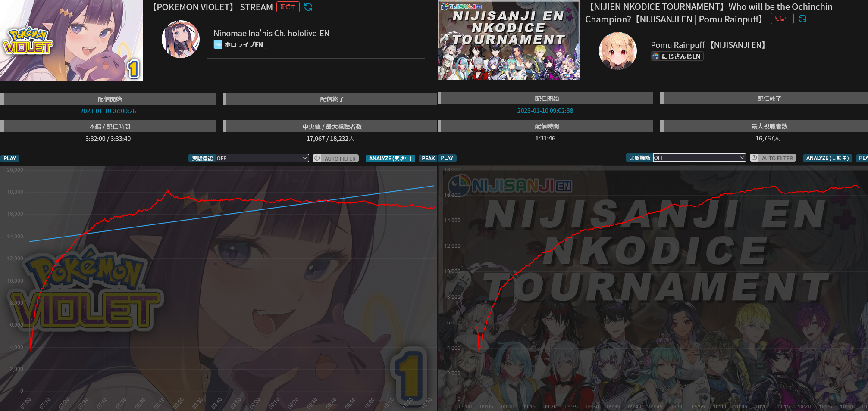Click the ホロライブEN group tag icon
868x411 pixels.
click(x=219, y=44)
